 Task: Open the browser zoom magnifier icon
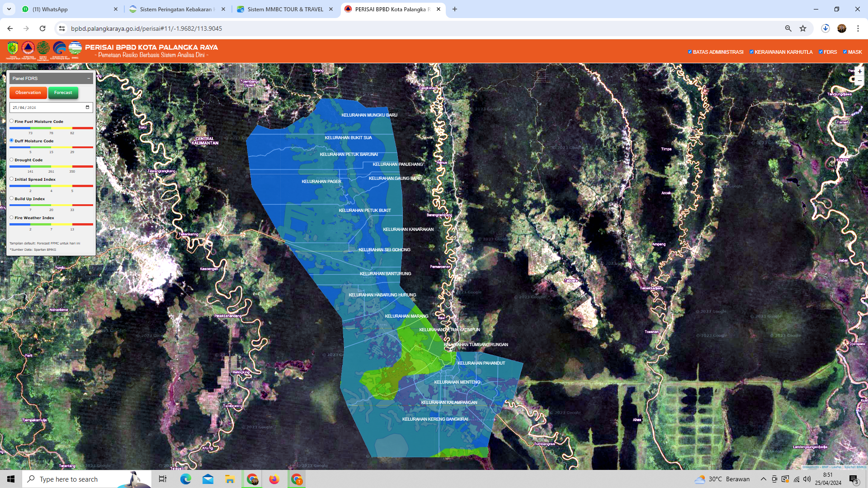(788, 28)
